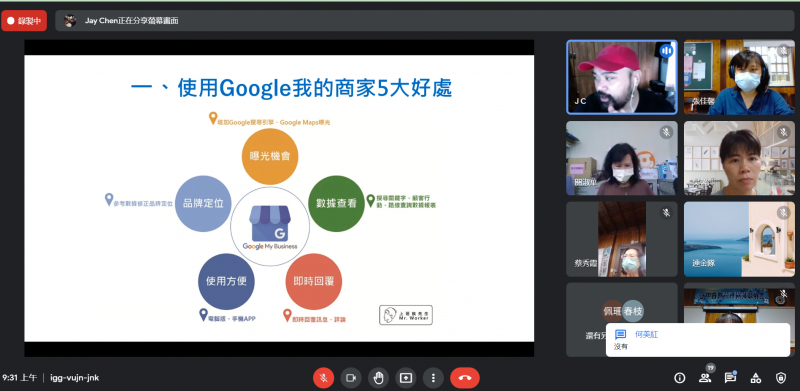Click Google My Business logo on slide

tap(270, 227)
